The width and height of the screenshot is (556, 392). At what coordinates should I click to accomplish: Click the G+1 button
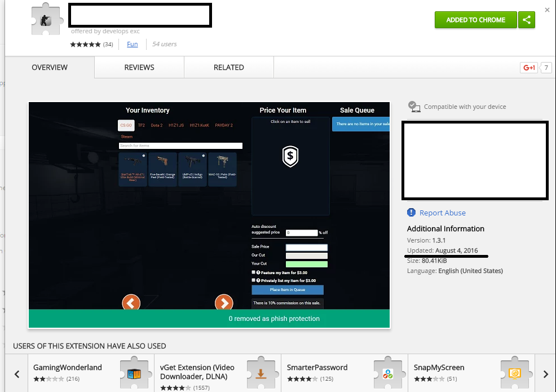(529, 68)
